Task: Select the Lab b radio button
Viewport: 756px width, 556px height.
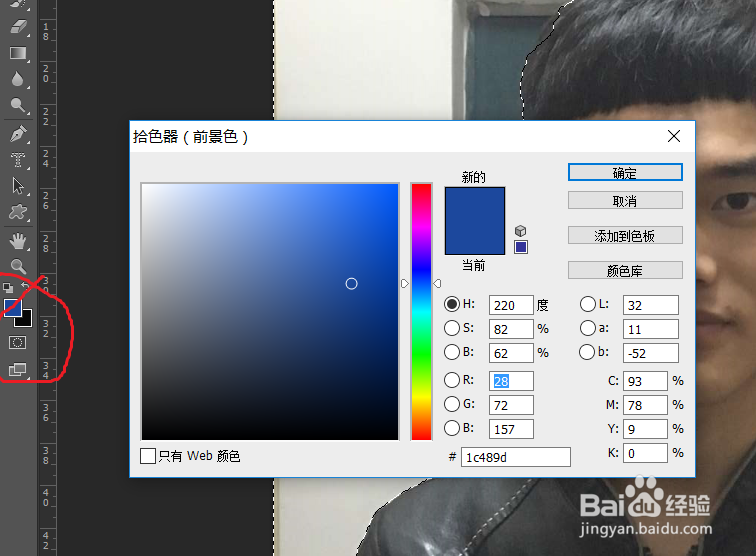Action: 587,352
